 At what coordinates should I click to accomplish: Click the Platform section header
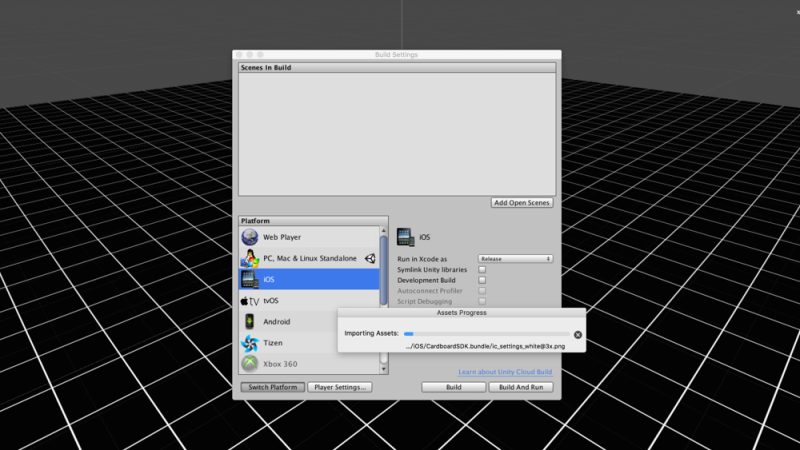(x=313, y=221)
